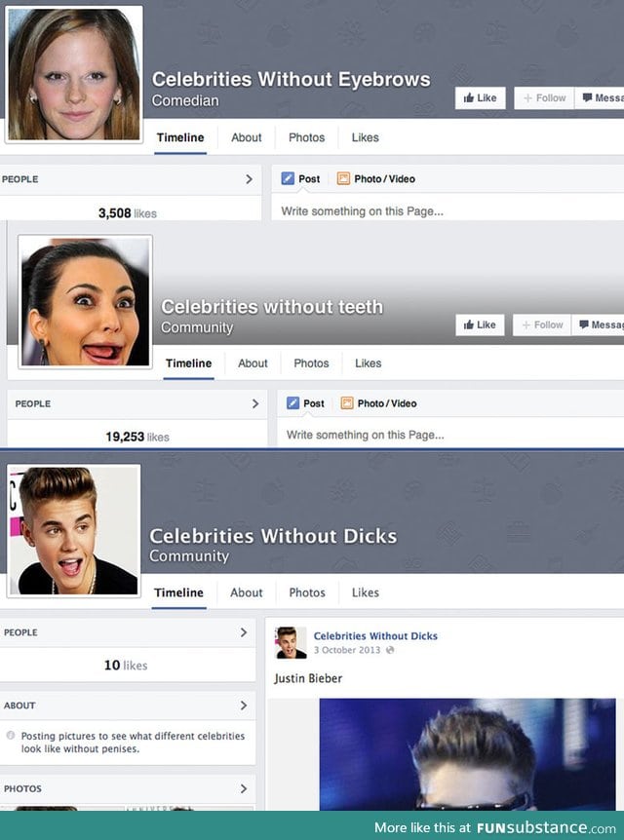Click 'Justin Bieber' post caption text

tap(308, 679)
